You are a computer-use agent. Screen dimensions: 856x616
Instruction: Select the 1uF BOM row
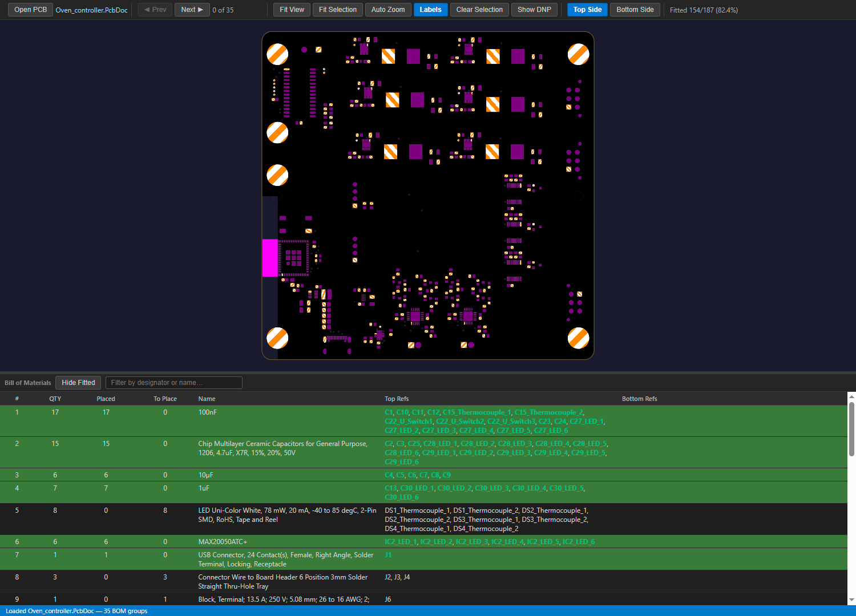[423, 493]
